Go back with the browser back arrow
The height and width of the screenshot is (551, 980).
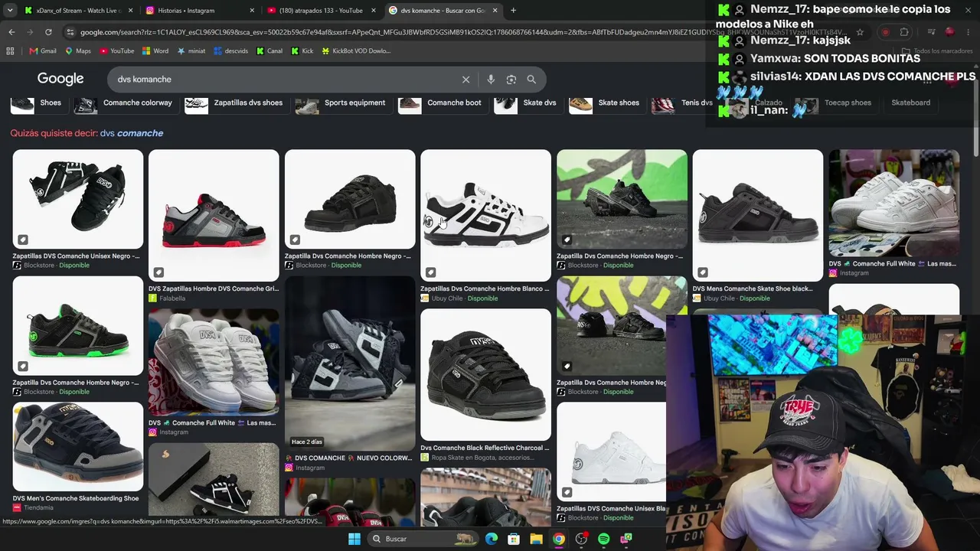point(11,32)
